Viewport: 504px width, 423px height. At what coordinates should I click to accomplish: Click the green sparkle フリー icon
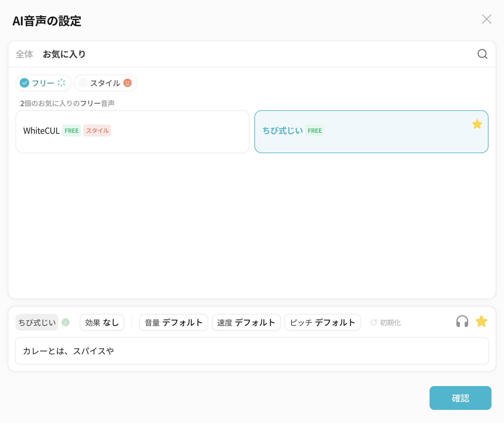[61, 83]
